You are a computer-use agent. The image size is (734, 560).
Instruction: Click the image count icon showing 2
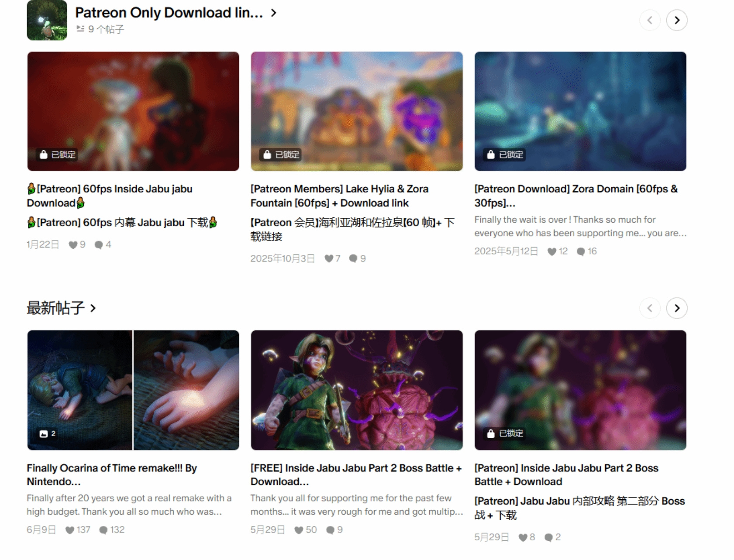pos(44,434)
